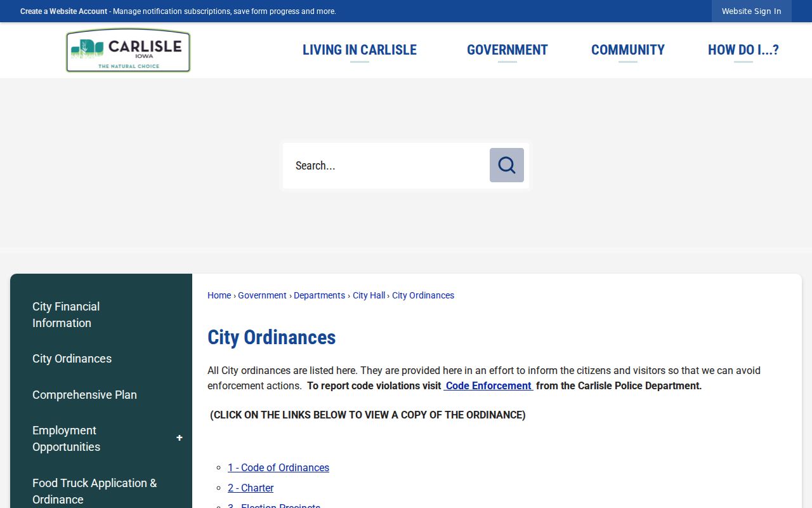The width and height of the screenshot is (812, 508).
Task: Go to Home breadcrumb
Action: [219, 295]
